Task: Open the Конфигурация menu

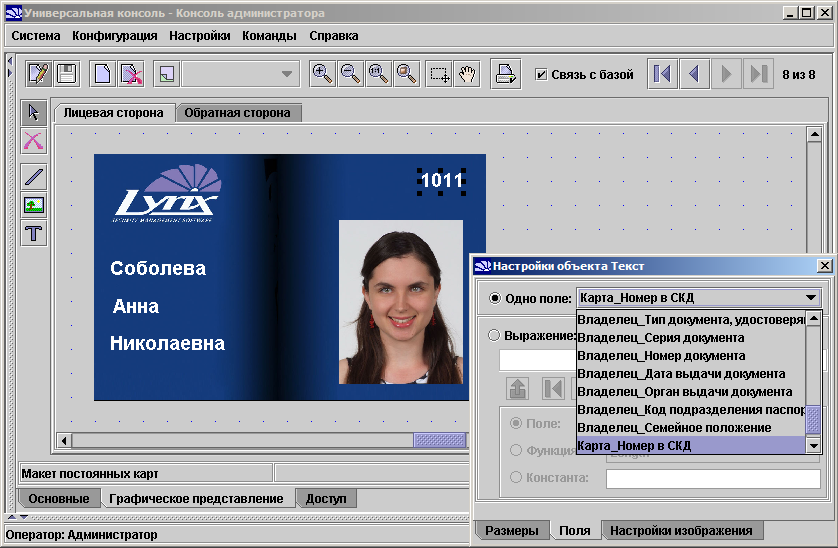Action: pyautogui.click(x=114, y=36)
